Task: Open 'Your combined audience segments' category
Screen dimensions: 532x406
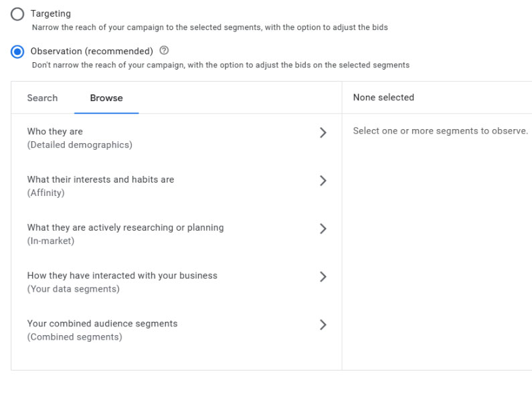Action: point(102,324)
